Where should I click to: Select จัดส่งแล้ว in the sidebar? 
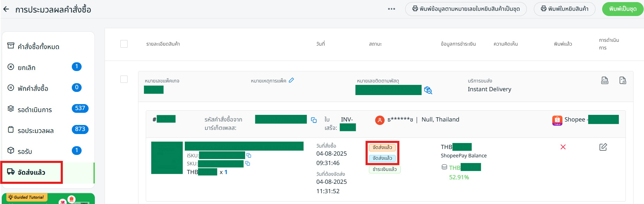click(x=31, y=172)
